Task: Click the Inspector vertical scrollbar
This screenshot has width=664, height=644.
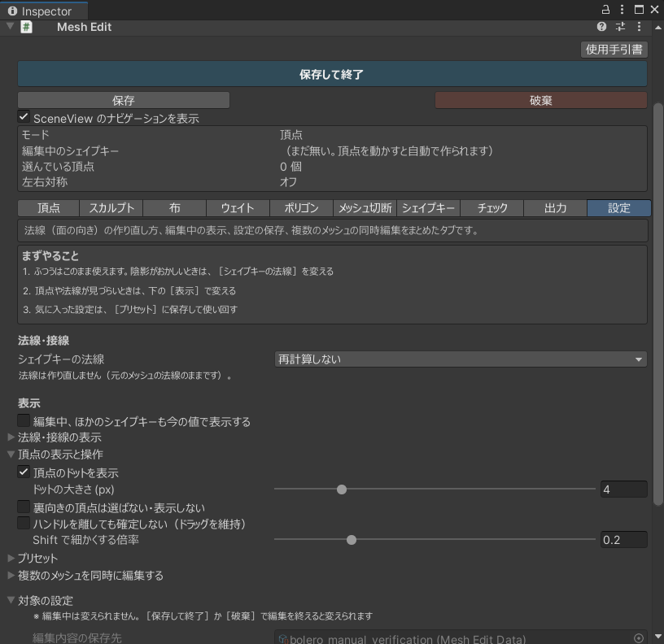Action: pos(657,304)
